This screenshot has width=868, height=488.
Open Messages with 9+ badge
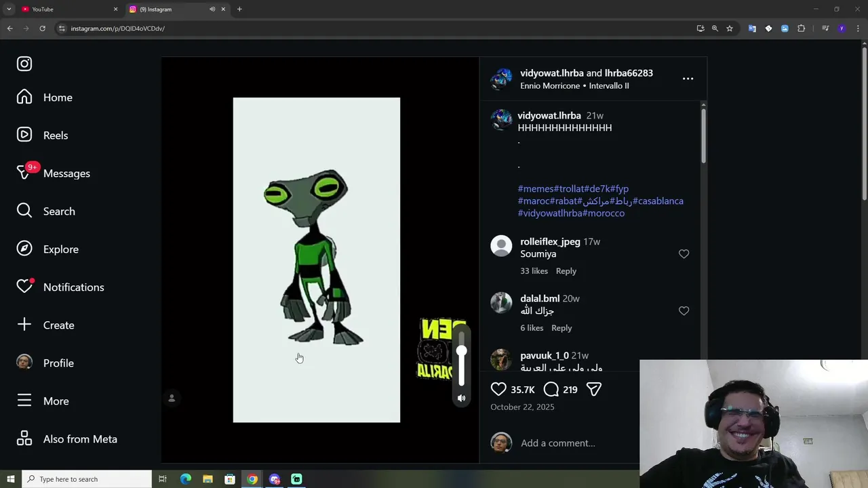tap(53, 174)
